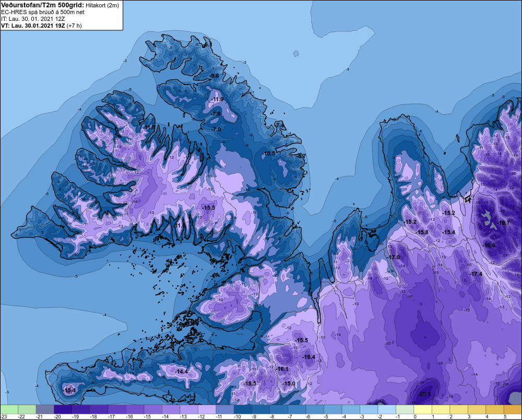The width and height of the screenshot is (522, 420).
Task: Click the '(+7 h)' forecast offset text
Action: pos(74,26)
